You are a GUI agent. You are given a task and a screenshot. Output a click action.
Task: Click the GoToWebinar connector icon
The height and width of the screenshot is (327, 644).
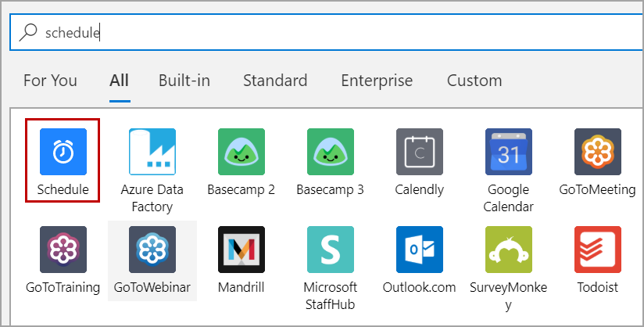152,250
